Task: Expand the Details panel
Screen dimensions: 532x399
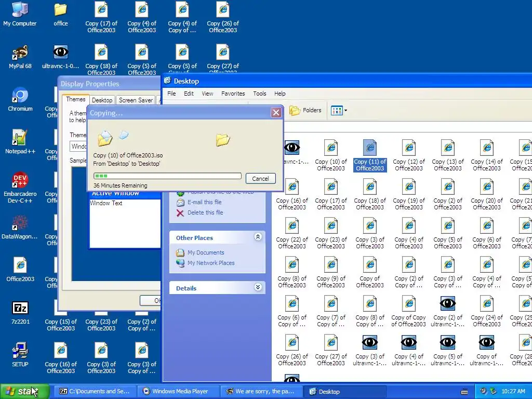Action: (258, 287)
